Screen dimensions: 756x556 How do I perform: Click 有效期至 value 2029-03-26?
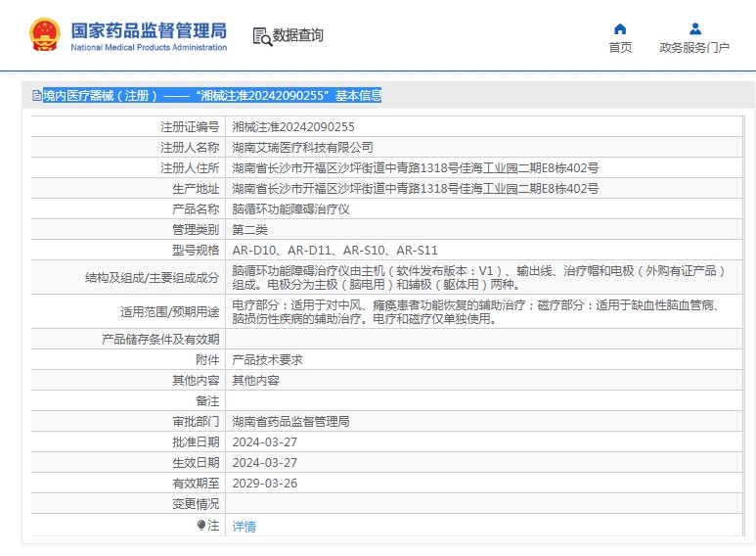tap(265, 484)
